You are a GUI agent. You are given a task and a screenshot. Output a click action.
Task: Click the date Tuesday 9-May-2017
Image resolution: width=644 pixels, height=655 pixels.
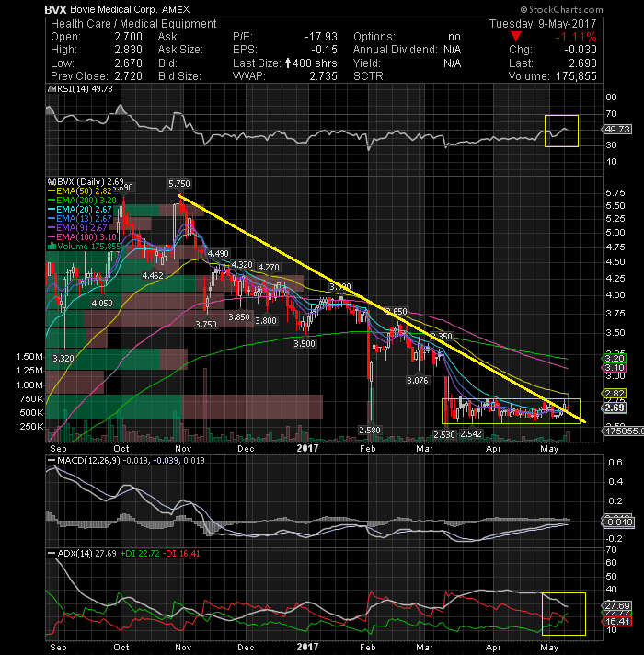click(x=543, y=24)
